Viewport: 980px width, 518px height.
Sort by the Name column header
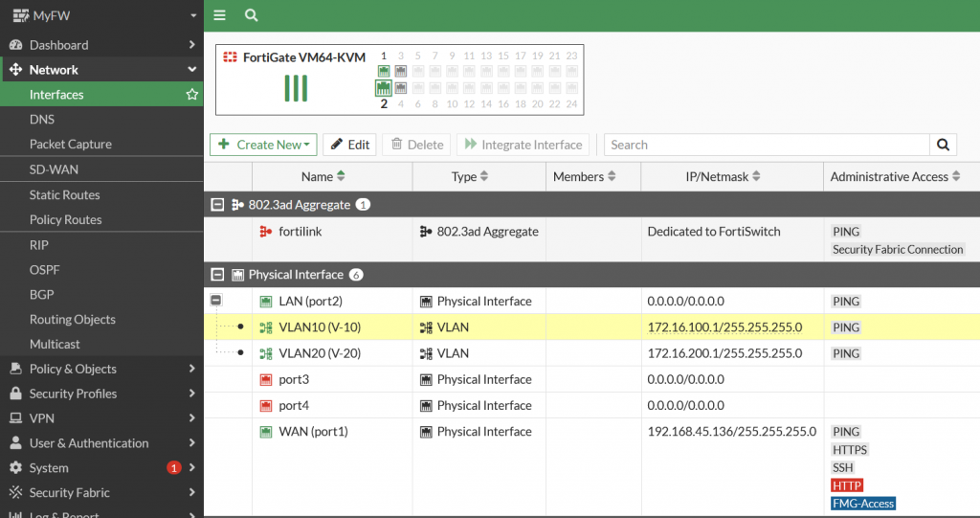[323, 176]
